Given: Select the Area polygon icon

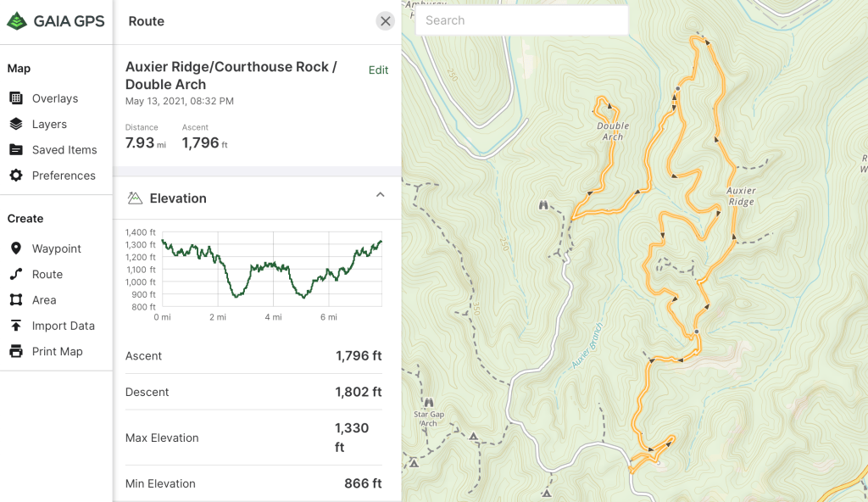Looking at the screenshot, I should click(16, 300).
